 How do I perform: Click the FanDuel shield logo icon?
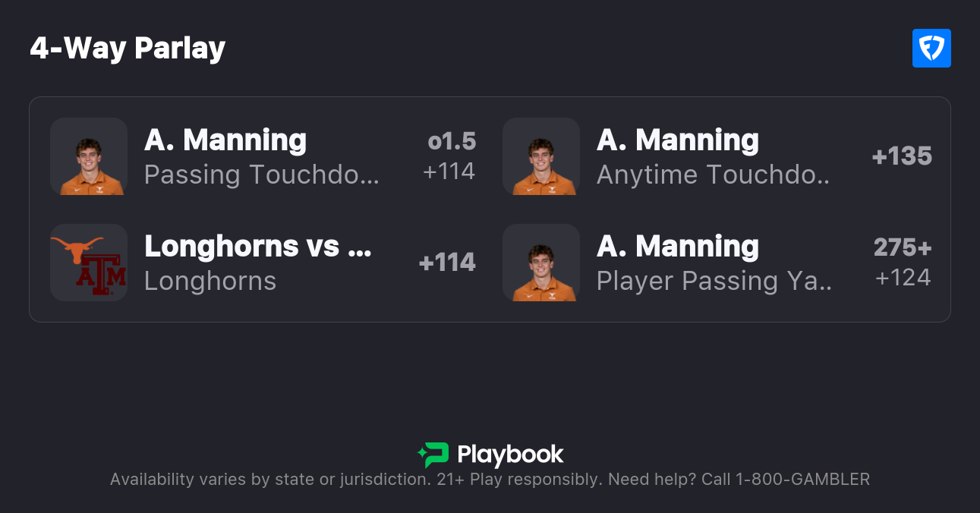(931, 49)
